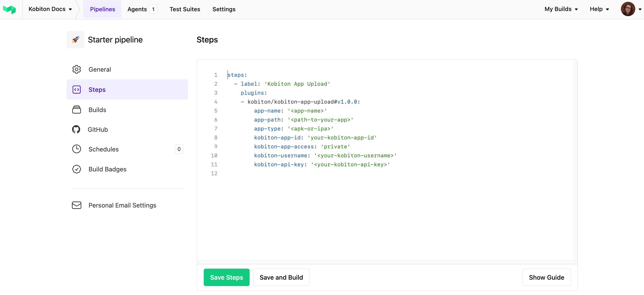The height and width of the screenshot is (295, 644).
Task: Click line number 10 in the gutter
Action: click(214, 156)
